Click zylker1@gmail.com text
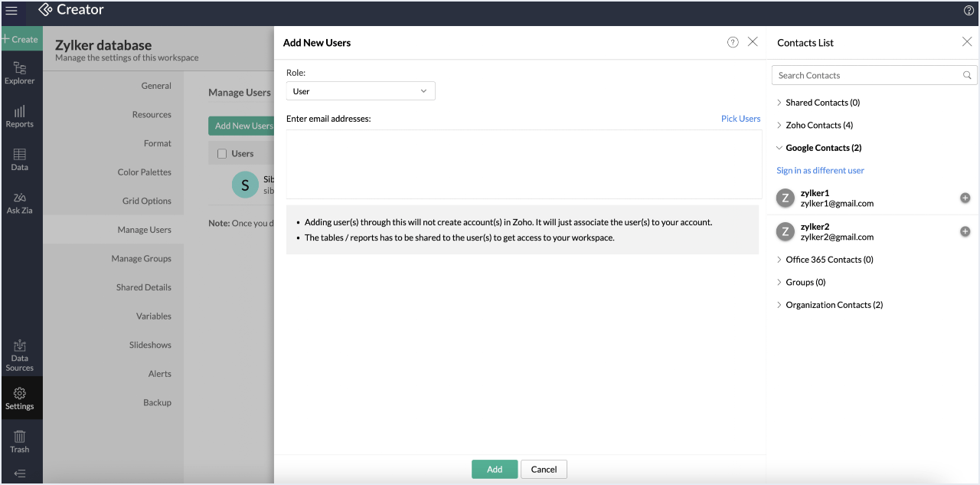The width and height of the screenshot is (980, 485). [x=837, y=204]
